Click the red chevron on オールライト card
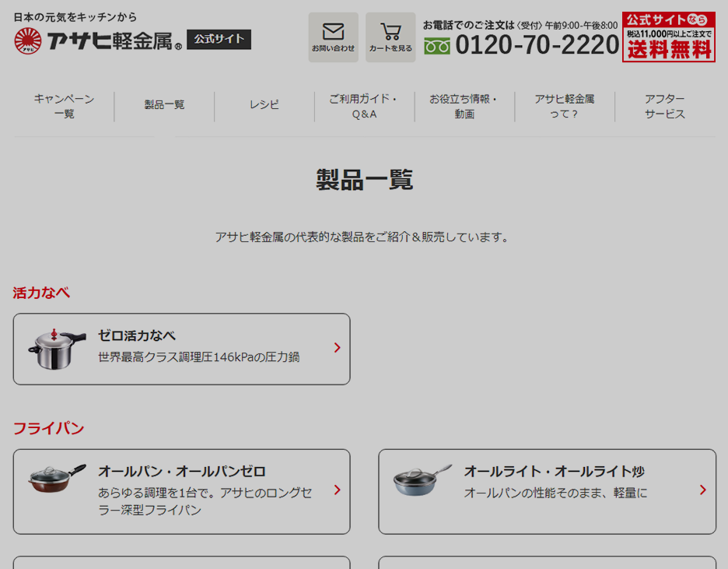Image resolution: width=728 pixels, height=569 pixels. [703, 490]
